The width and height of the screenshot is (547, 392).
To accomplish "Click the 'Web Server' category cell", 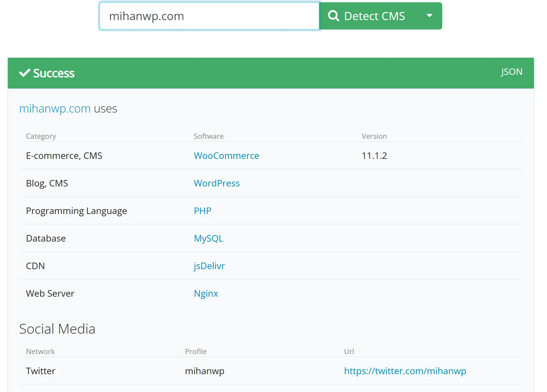I will click(x=50, y=293).
